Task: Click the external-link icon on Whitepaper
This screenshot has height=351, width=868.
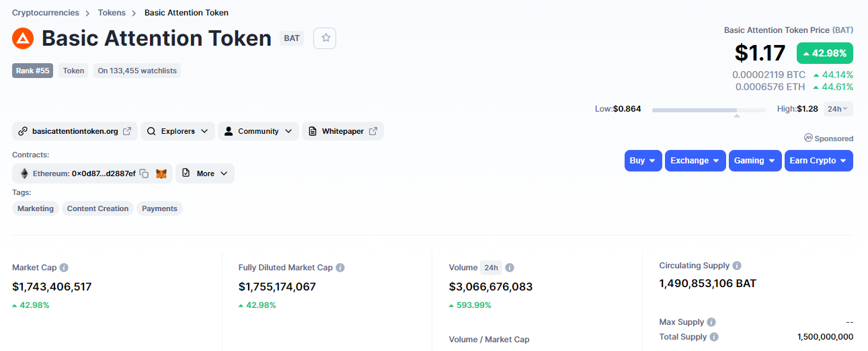Action: click(x=373, y=131)
